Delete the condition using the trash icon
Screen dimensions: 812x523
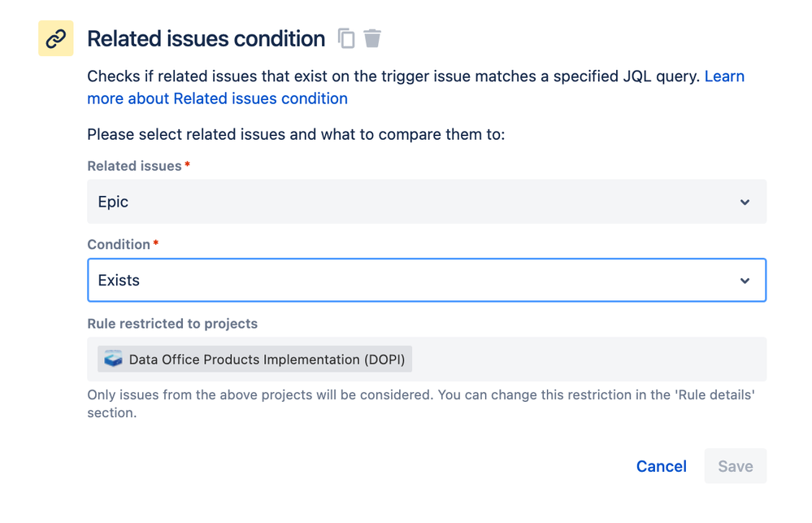click(372, 38)
